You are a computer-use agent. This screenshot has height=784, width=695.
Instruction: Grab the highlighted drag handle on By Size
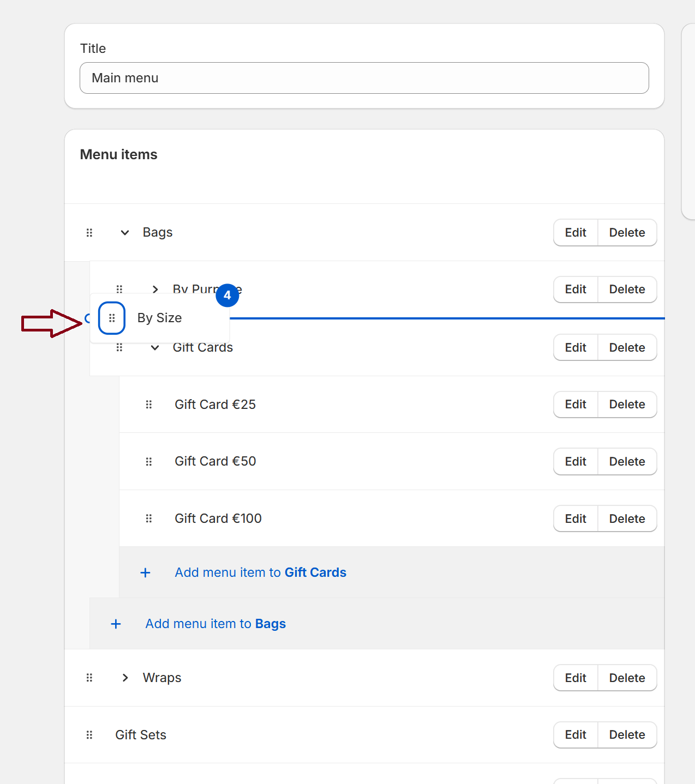click(x=111, y=318)
